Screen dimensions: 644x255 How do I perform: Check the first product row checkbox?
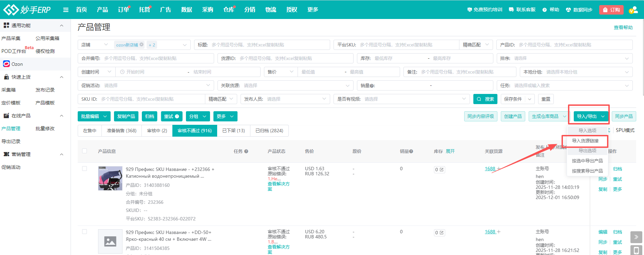point(84,169)
